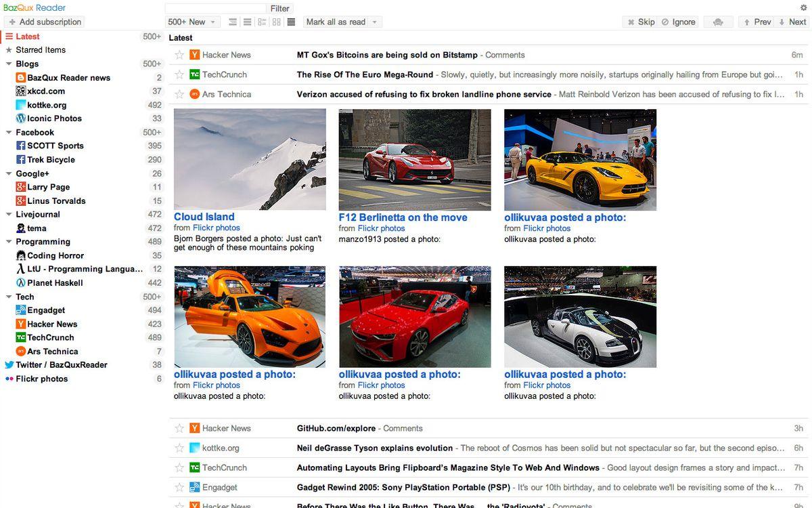The width and height of the screenshot is (812, 508).
Task: Switch to the magazine view mode icon
Action: [262, 22]
